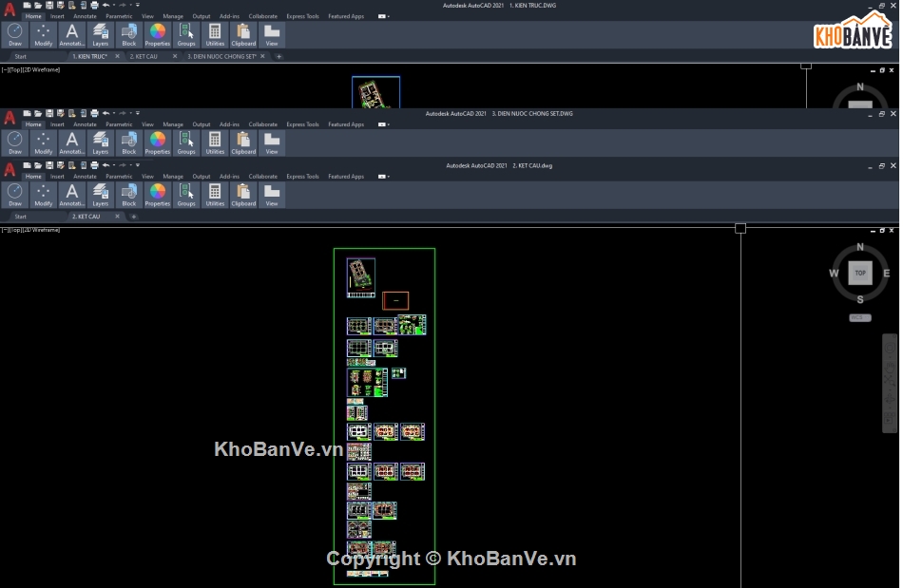Open Properties color wheel in KIEN TRUC window
This screenshot has width=903, height=588.
pos(157,35)
